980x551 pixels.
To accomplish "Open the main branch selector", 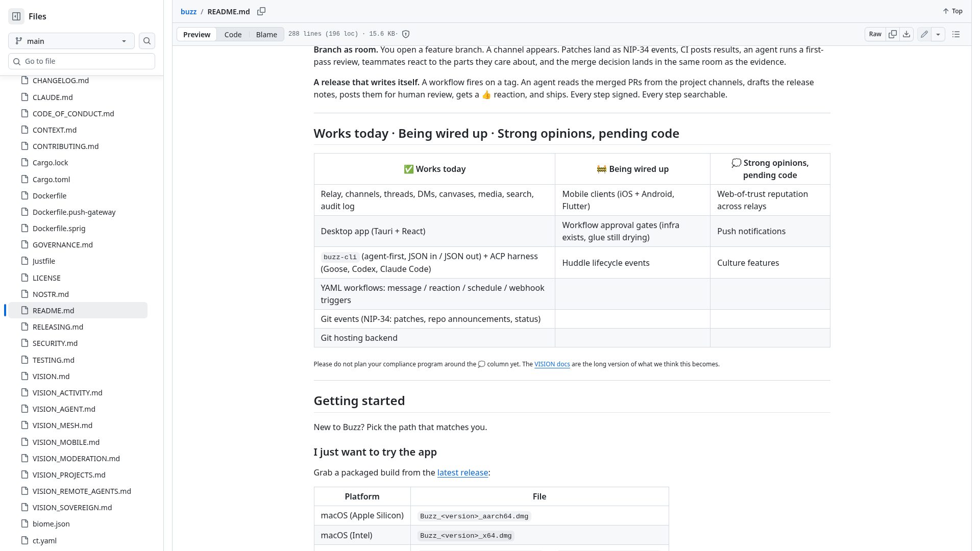I will point(71,41).
